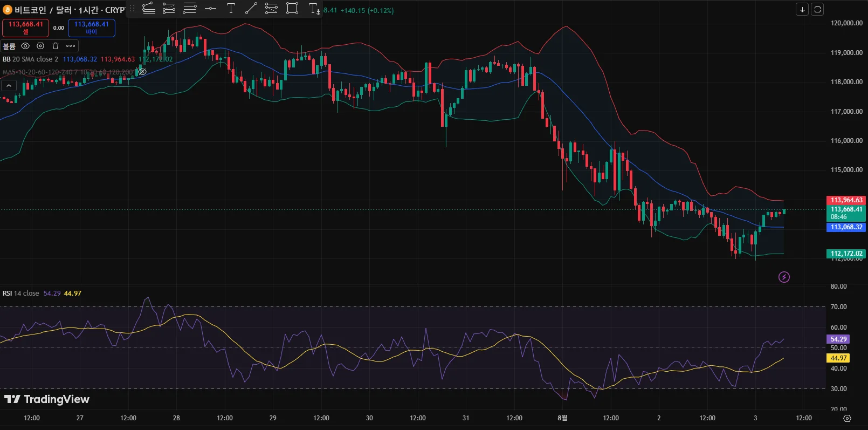
Task: Click the BB 20 SMA close 2 legend
Action: [x=30, y=59]
